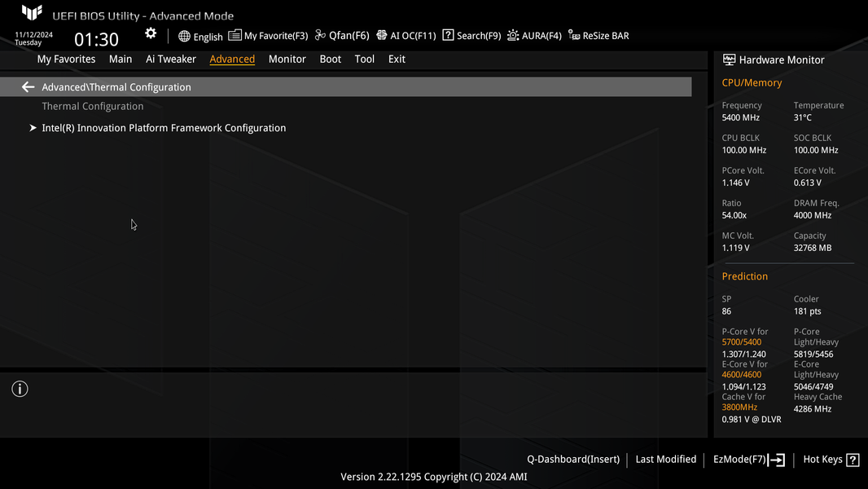Screen dimensions: 868x489
Task: Click the Thermal Configuration heading
Action: pyautogui.click(x=93, y=106)
